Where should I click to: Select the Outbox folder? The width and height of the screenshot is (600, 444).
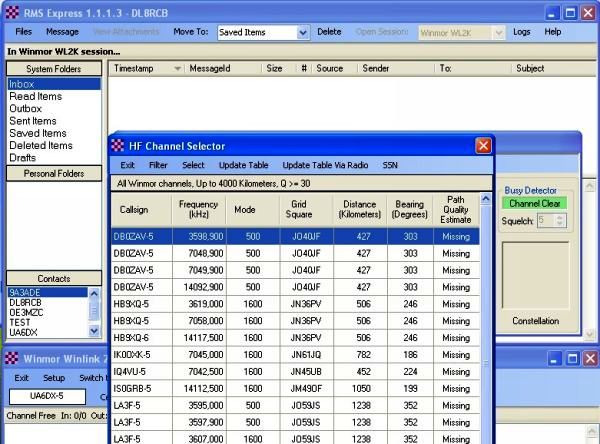coord(26,109)
